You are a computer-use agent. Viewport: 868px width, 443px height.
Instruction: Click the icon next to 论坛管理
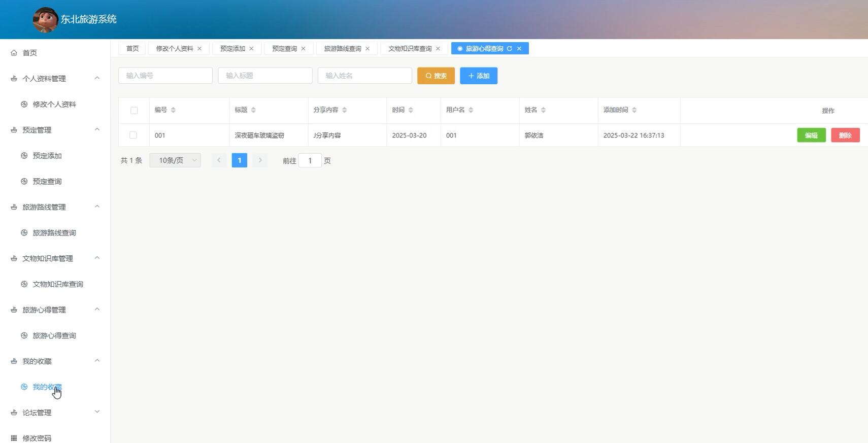[x=14, y=413]
